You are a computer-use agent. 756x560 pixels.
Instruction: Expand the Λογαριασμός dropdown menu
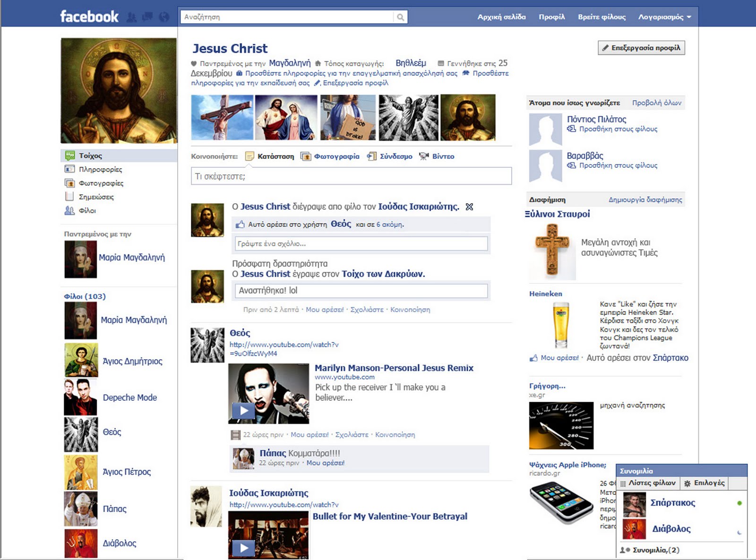(x=664, y=17)
